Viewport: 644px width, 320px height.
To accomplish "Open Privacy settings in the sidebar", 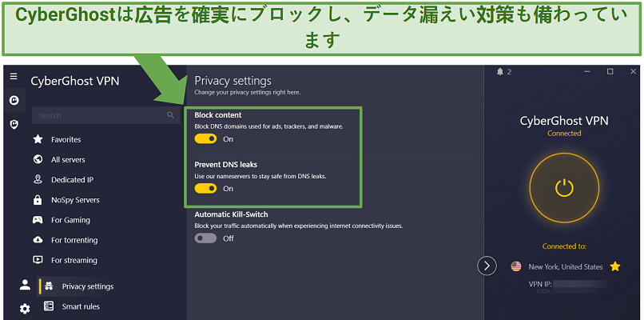I will click(87, 286).
